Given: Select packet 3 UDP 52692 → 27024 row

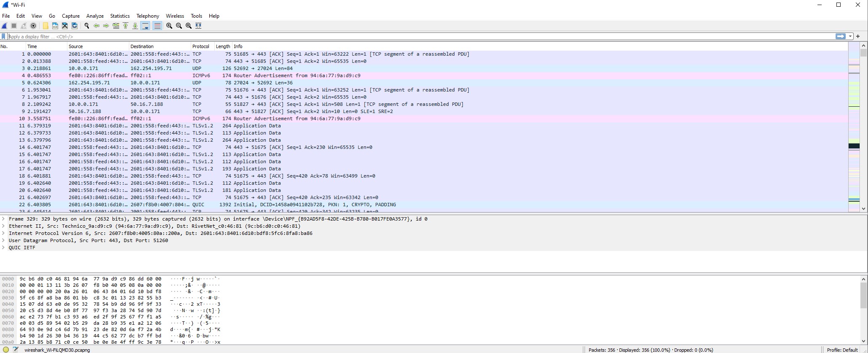Looking at the screenshot, I should 424,68.
